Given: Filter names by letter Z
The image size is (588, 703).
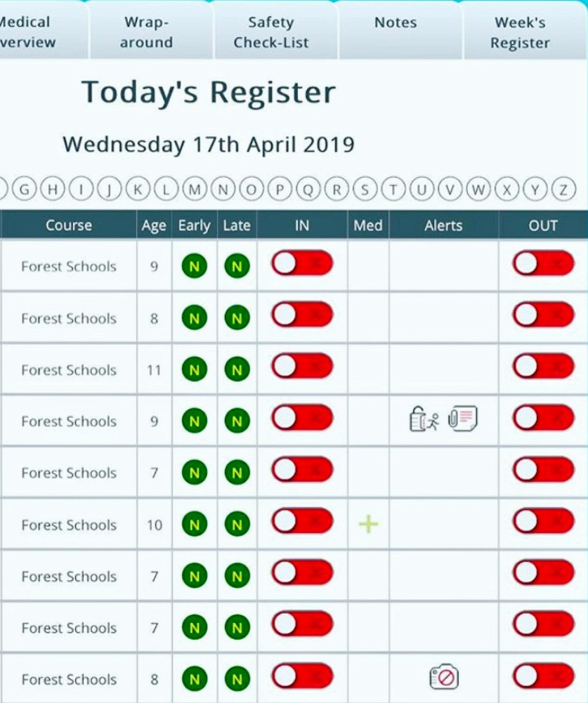Looking at the screenshot, I should [x=563, y=190].
